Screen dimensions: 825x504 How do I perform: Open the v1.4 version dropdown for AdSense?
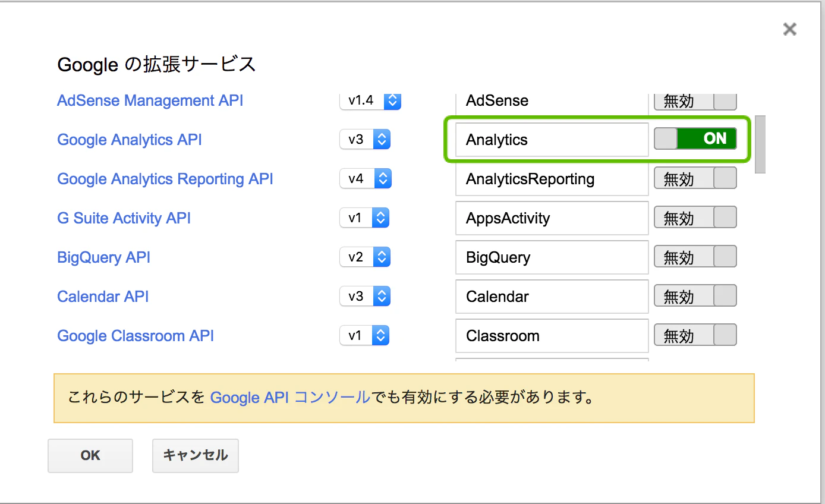pyautogui.click(x=370, y=100)
